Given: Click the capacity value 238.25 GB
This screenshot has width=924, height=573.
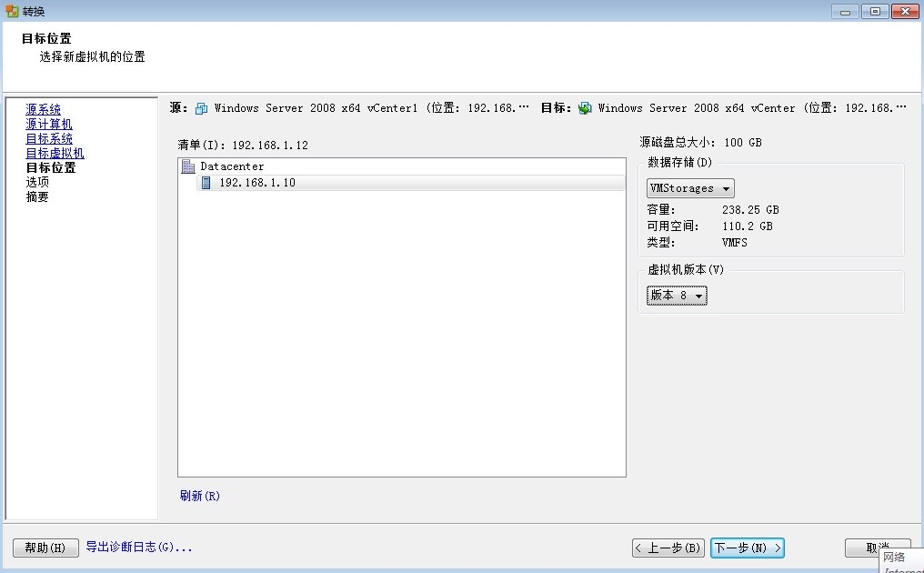Looking at the screenshot, I should point(750,210).
